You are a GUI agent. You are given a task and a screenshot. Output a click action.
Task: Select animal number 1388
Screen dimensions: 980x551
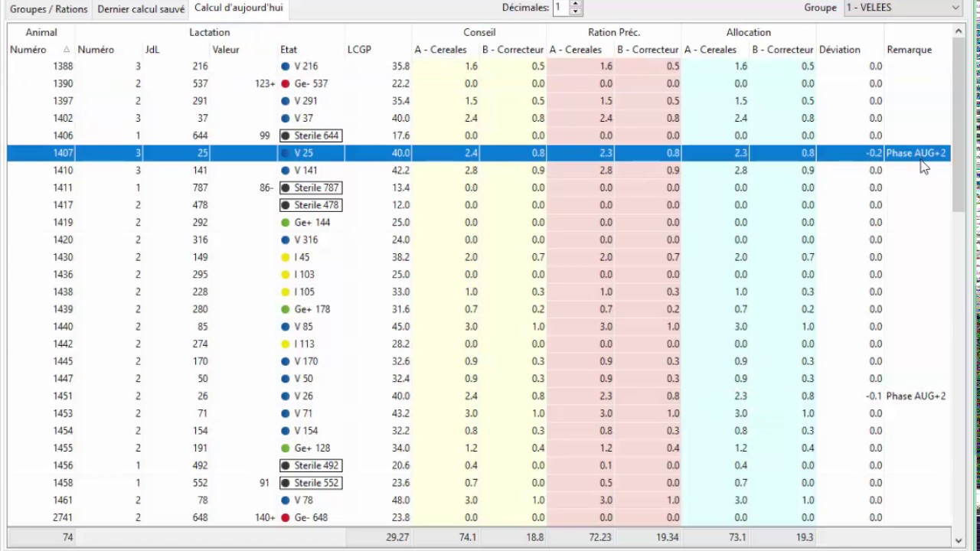pos(63,67)
